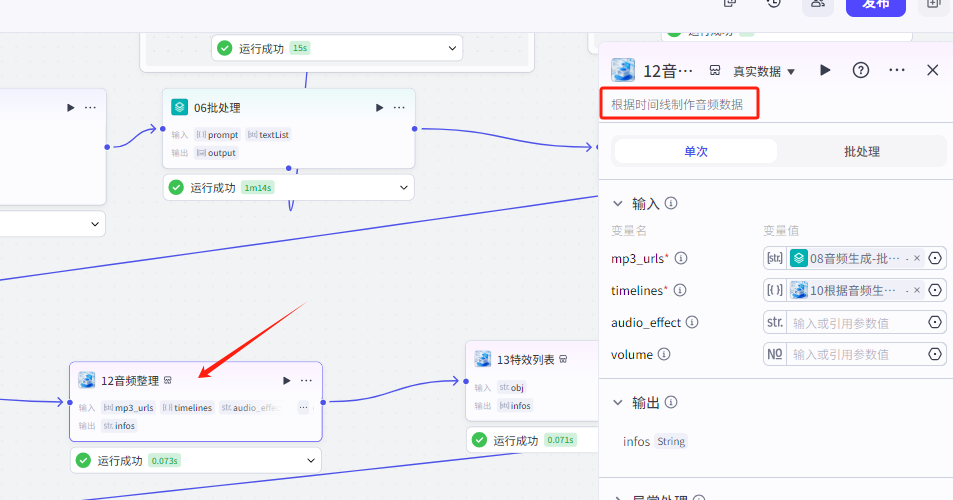Select the 13特效列表 node title
The image size is (953, 500).
(x=525, y=360)
